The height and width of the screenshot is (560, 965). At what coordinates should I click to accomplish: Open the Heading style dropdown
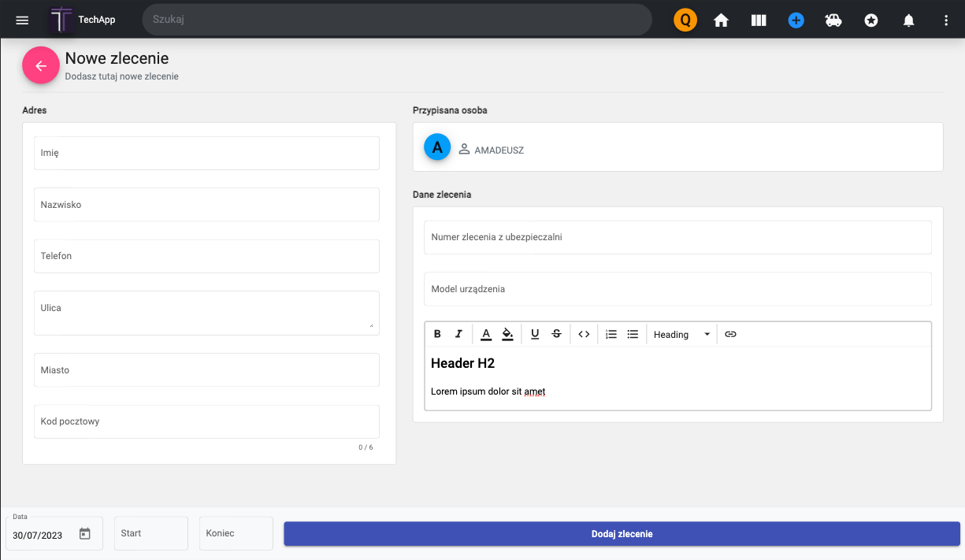tap(681, 334)
